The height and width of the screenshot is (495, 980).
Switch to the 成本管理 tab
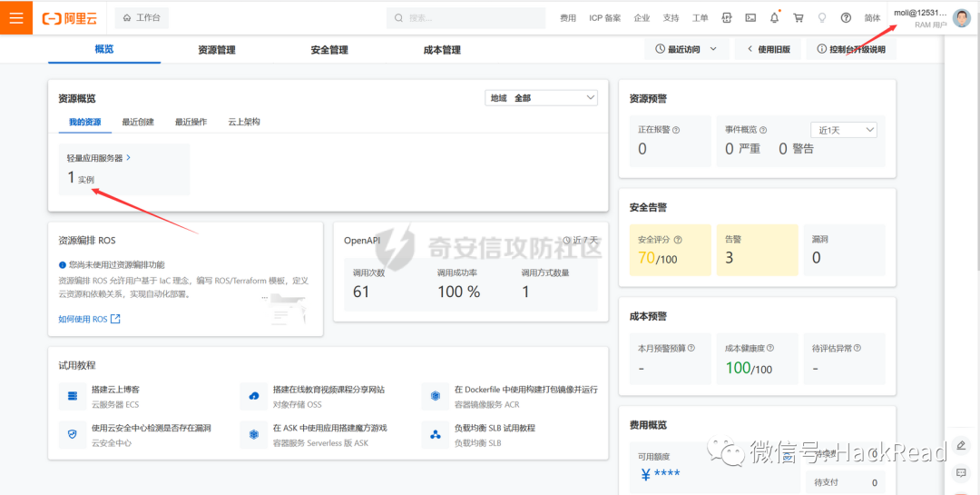442,50
